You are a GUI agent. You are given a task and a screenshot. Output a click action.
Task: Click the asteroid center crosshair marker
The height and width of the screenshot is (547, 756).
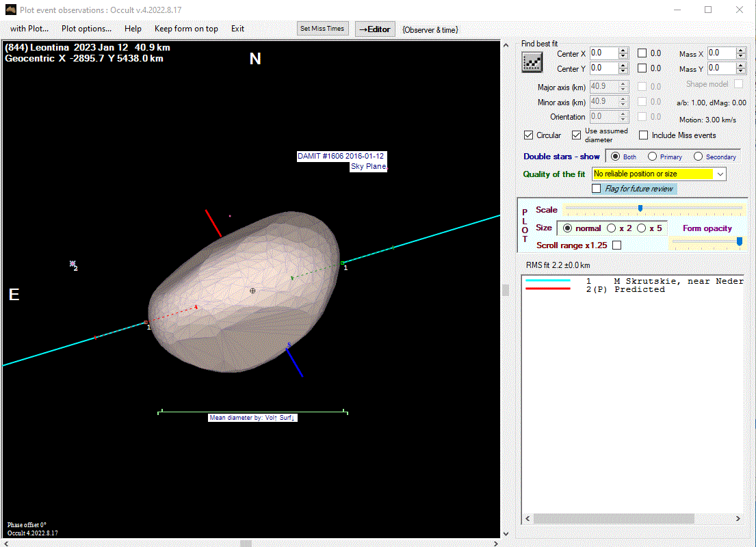(x=252, y=291)
